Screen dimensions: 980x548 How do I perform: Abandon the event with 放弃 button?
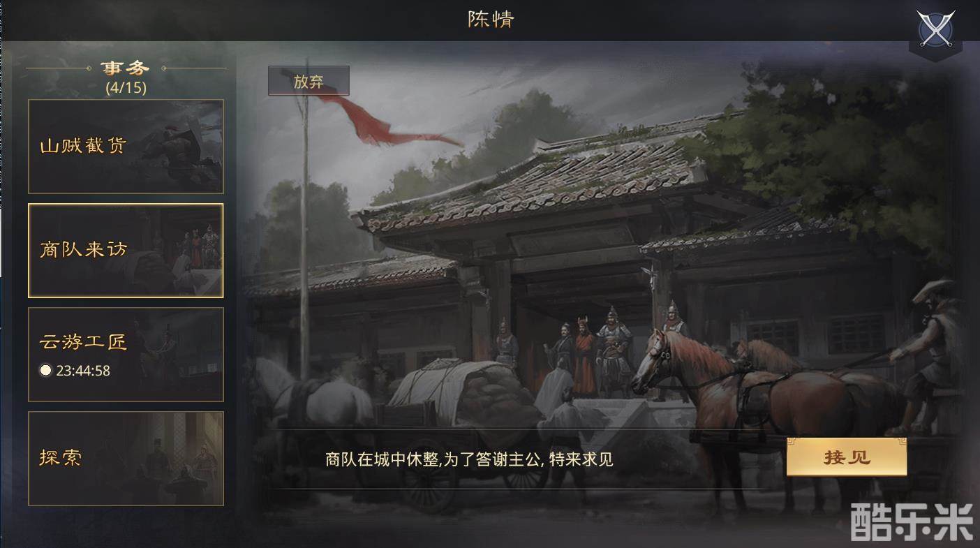coord(309,81)
